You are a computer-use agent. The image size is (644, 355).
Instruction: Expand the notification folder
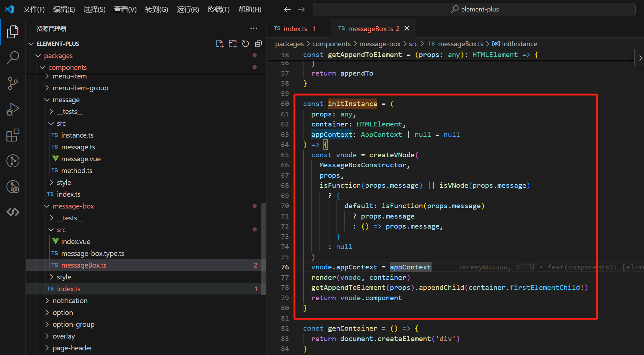(70, 301)
